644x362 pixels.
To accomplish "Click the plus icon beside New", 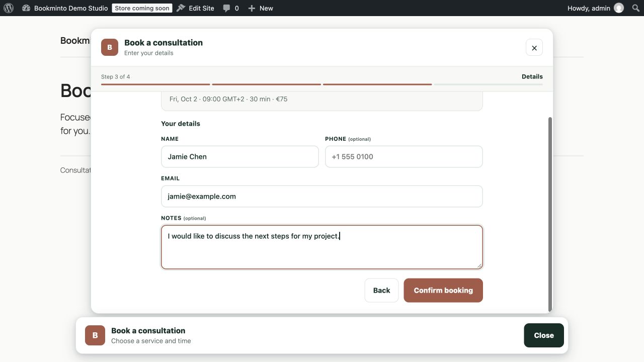I will tap(252, 9).
